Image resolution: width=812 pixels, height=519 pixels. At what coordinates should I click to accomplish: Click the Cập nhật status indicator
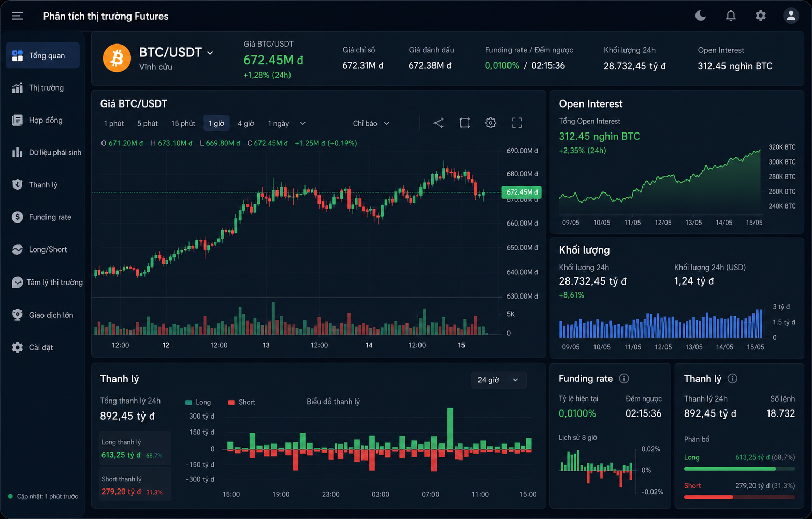43,496
